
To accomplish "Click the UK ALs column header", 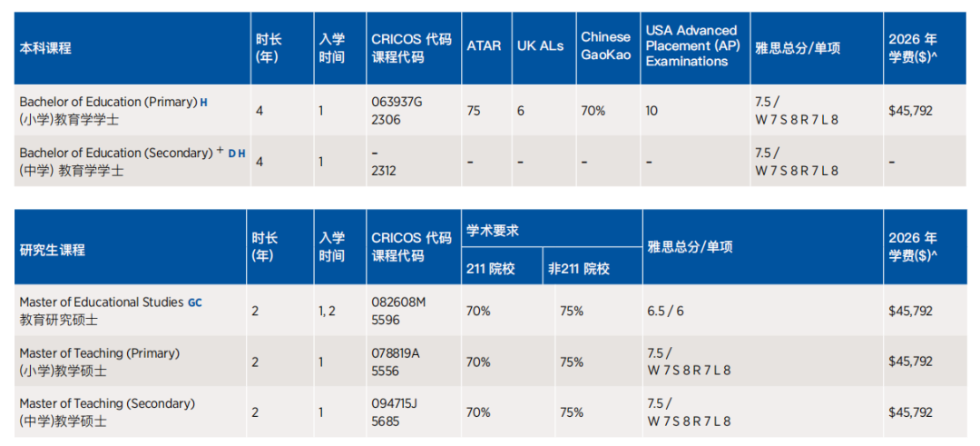I will click(x=540, y=45).
